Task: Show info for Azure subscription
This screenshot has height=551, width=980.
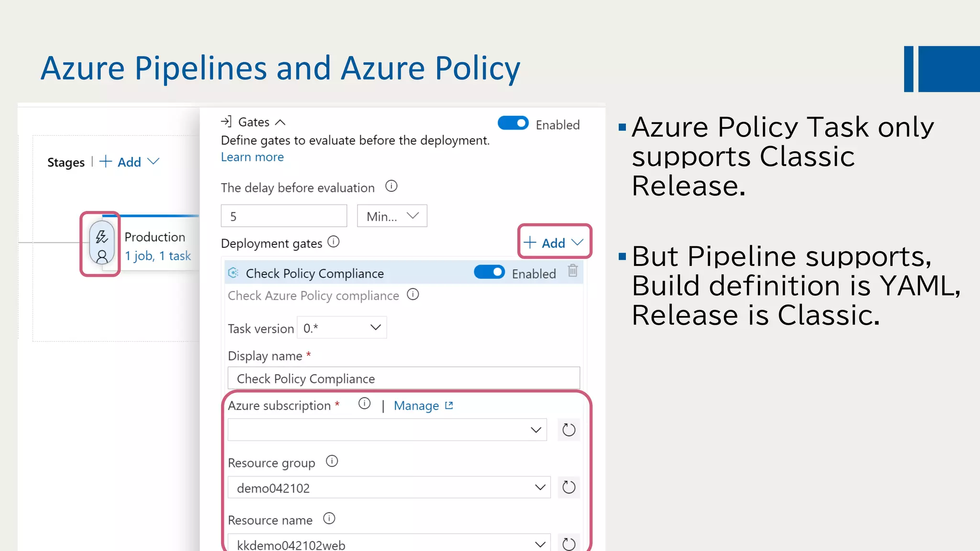Action: click(365, 404)
